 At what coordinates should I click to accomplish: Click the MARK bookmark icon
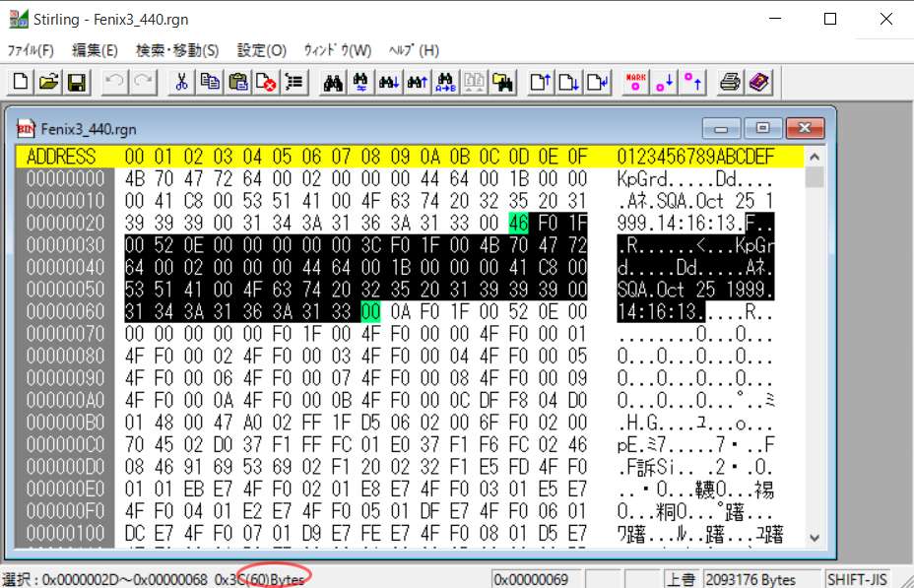(636, 83)
